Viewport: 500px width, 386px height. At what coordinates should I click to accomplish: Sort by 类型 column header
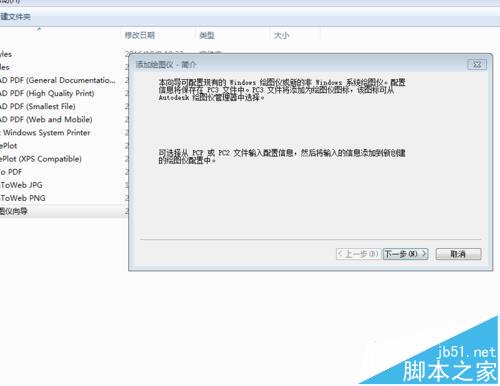tap(207, 35)
